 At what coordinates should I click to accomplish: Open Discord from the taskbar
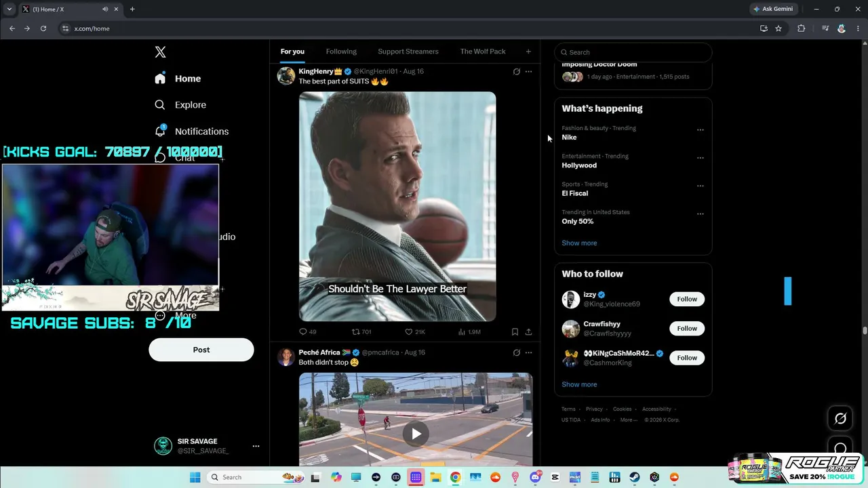tap(536, 477)
